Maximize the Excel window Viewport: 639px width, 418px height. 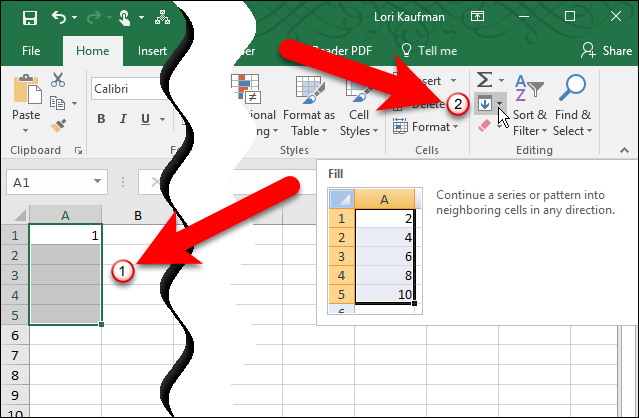tap(570, 16)
